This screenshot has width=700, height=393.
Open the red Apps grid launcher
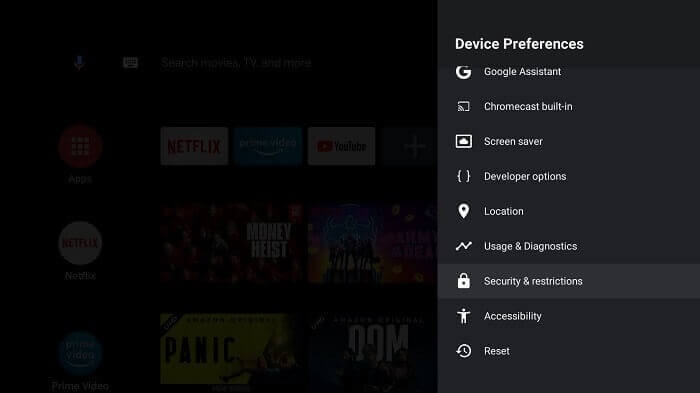(x=80, y=146)
